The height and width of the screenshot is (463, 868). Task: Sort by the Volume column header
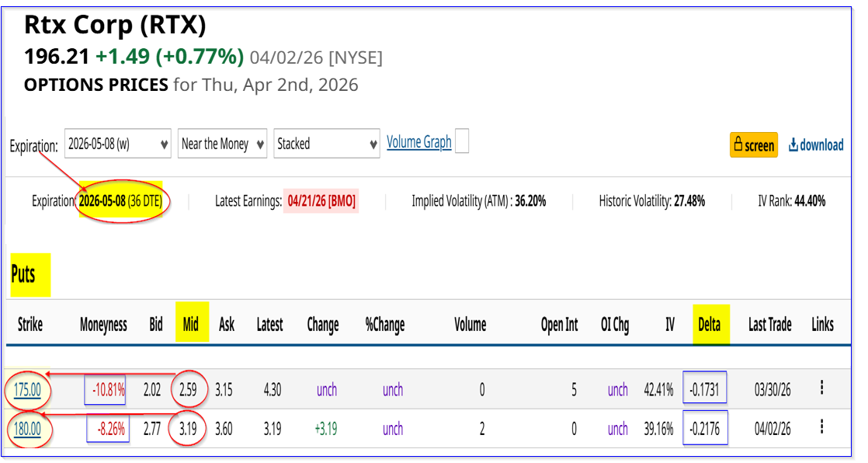pyautogui.click(x=470, y=325)
